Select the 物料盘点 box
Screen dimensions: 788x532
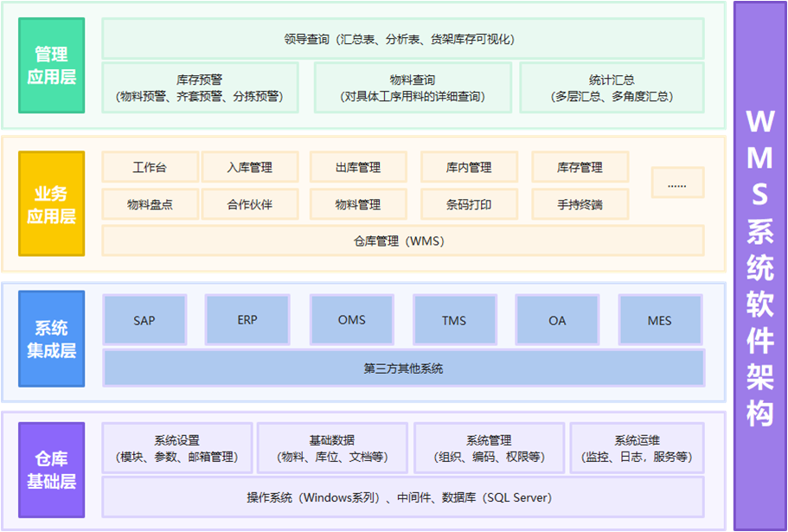click(151, 204)
